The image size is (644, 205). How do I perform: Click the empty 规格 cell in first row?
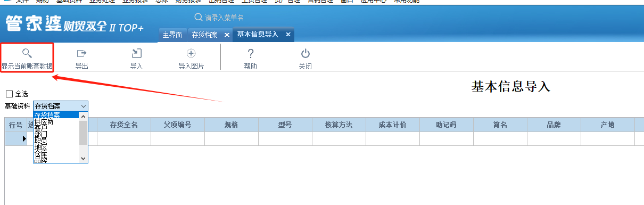tap(232, 138)
